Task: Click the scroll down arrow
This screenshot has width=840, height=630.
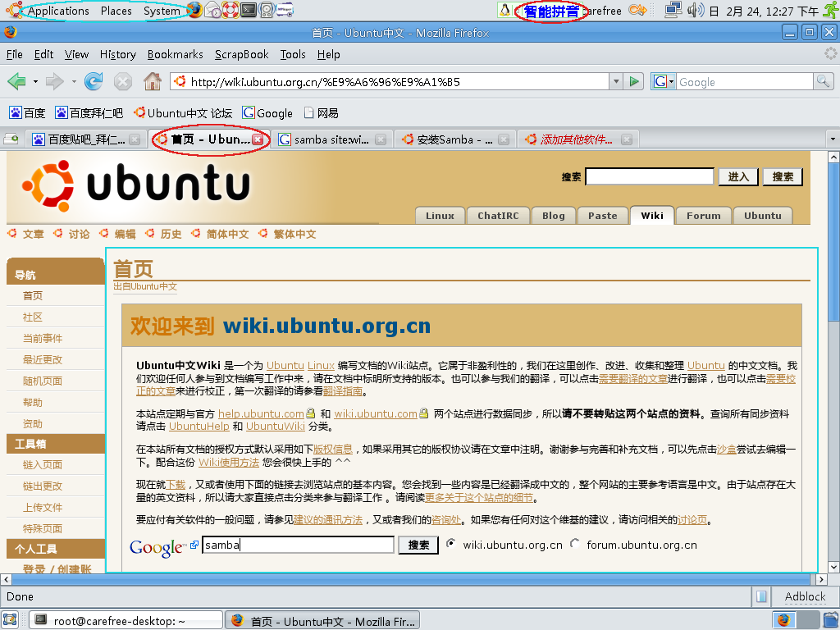Action: [833, 568]
